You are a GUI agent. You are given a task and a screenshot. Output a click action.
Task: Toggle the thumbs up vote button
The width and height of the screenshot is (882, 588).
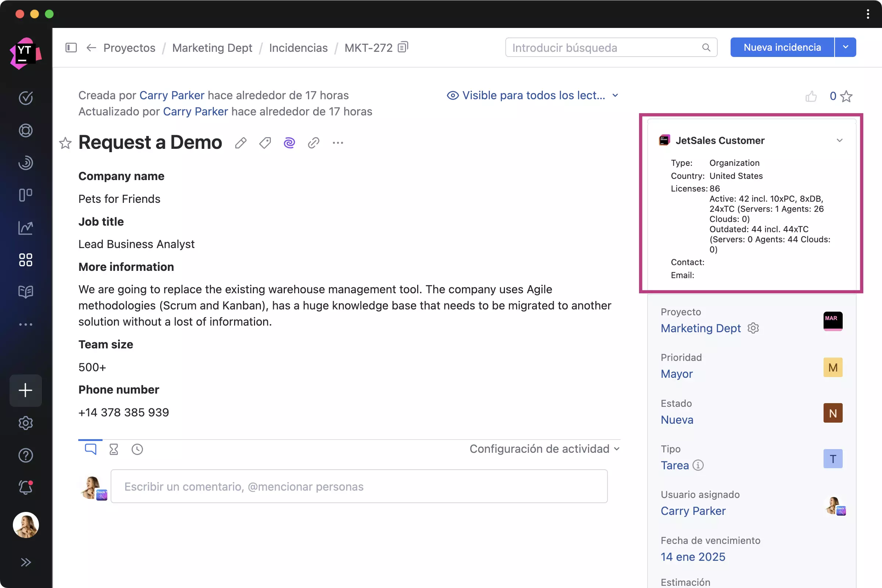[811, 96]
